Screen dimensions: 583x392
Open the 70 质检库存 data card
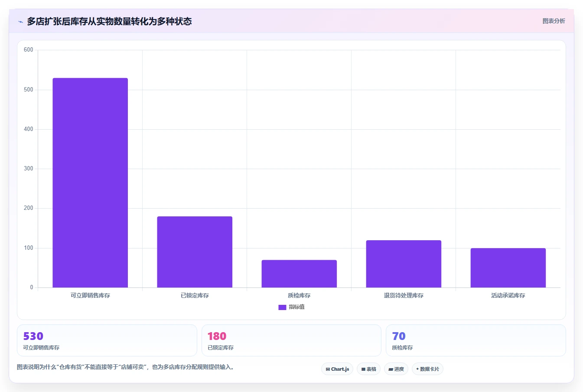pos(476,340)
